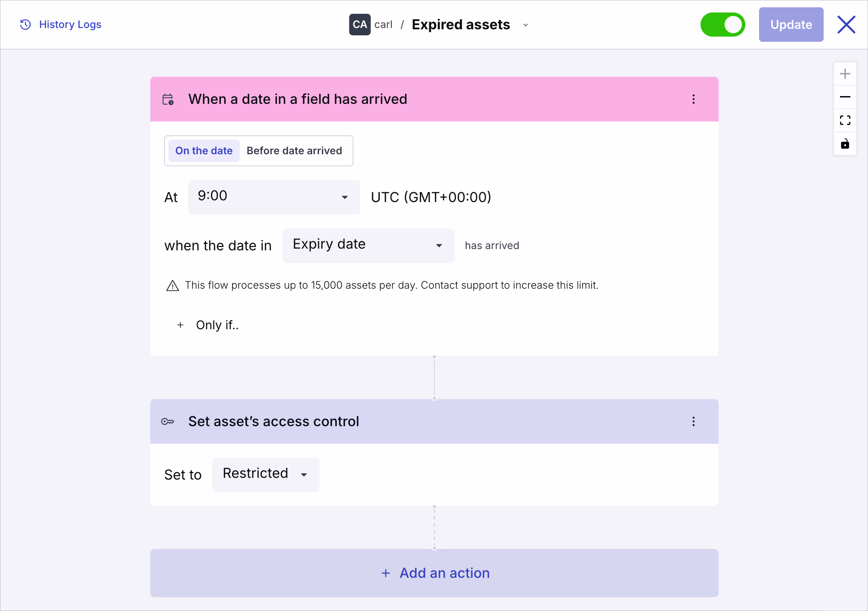Click the key icon on access control
The image size is (868, 611).
tap(167, 421)
